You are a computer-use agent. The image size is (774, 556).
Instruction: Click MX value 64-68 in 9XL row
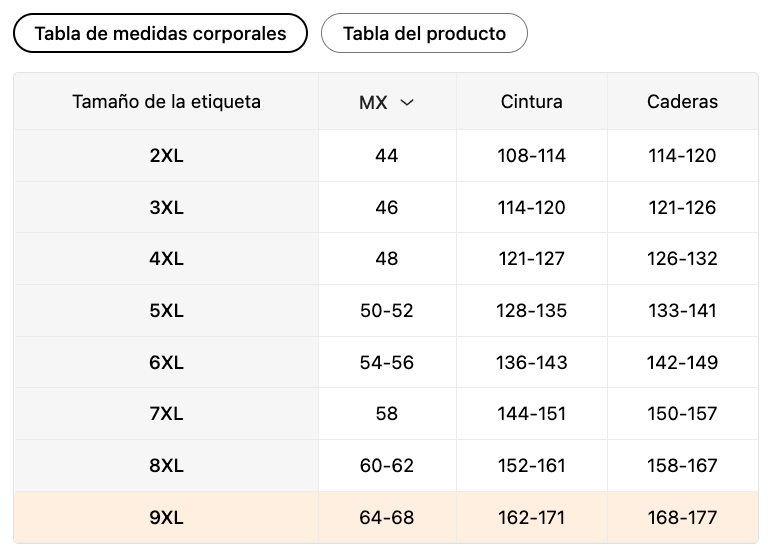click(387, 517)
